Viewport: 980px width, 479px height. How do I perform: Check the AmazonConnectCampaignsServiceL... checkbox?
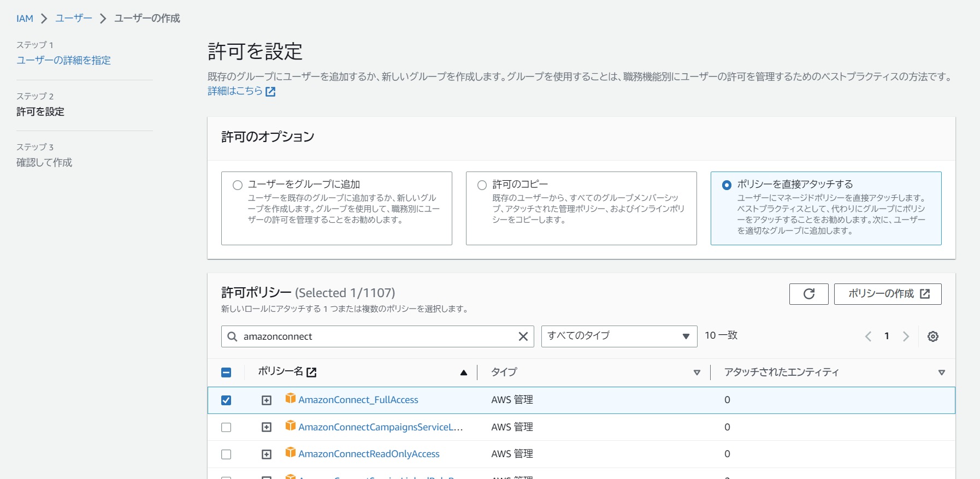coord(226,427)
